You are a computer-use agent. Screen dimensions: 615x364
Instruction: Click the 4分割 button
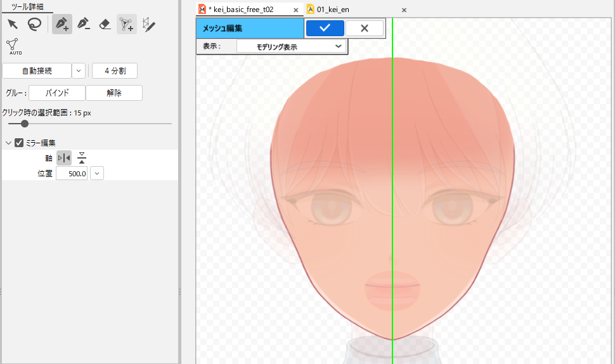tap(115, 70)
